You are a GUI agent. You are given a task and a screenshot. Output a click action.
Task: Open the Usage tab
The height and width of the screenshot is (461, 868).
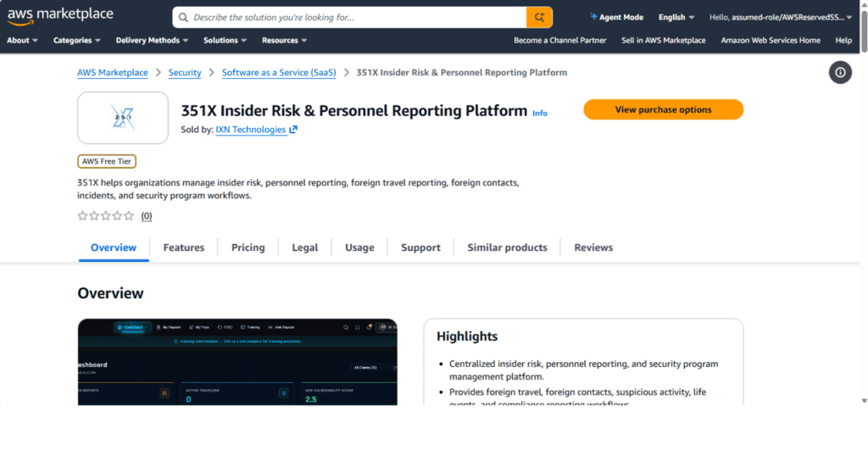point(359,247)
